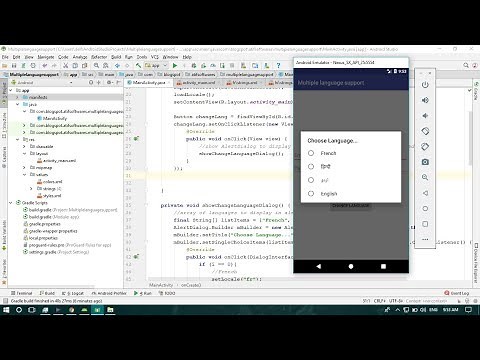Open the Logcat tool window
Screen dimensions: 480x360
point(73,293)
